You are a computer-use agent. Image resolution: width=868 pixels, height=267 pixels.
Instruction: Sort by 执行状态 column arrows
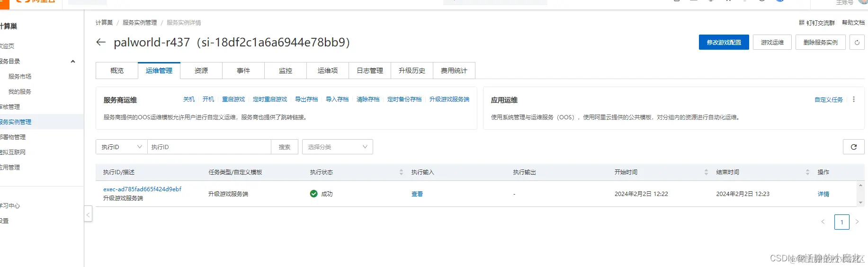401,172
